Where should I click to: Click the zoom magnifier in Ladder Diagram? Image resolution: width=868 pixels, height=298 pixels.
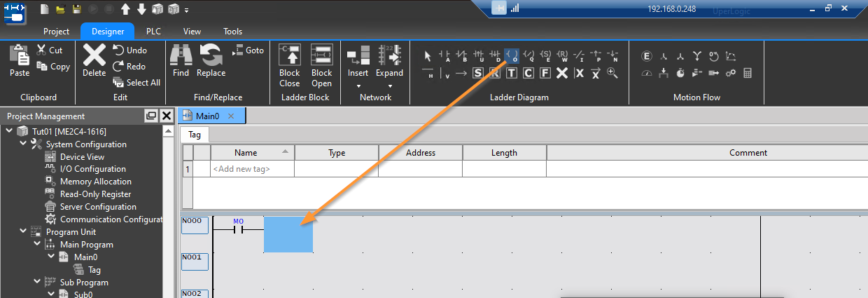coord(612,73)
